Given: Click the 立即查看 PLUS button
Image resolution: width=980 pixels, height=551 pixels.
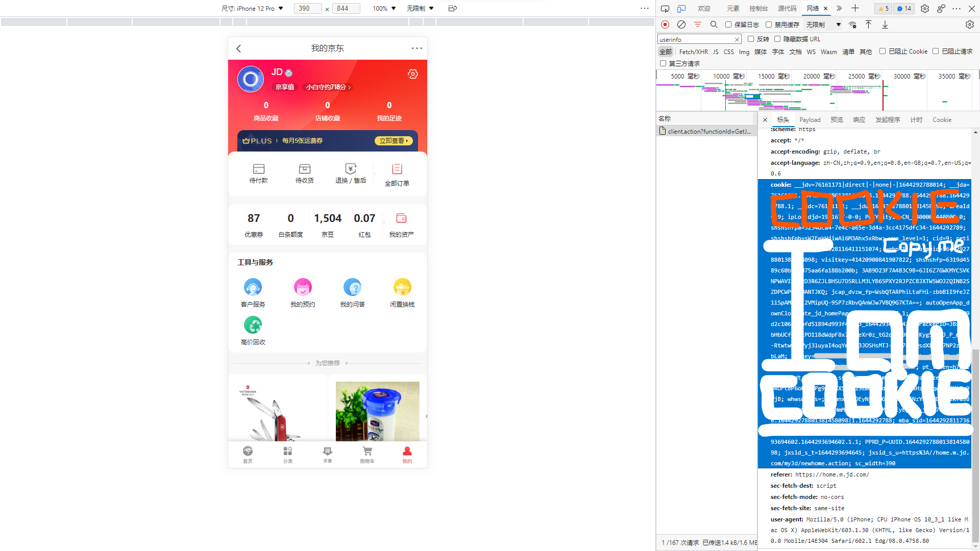Looking at the screenshot, I should click(394, 141).
